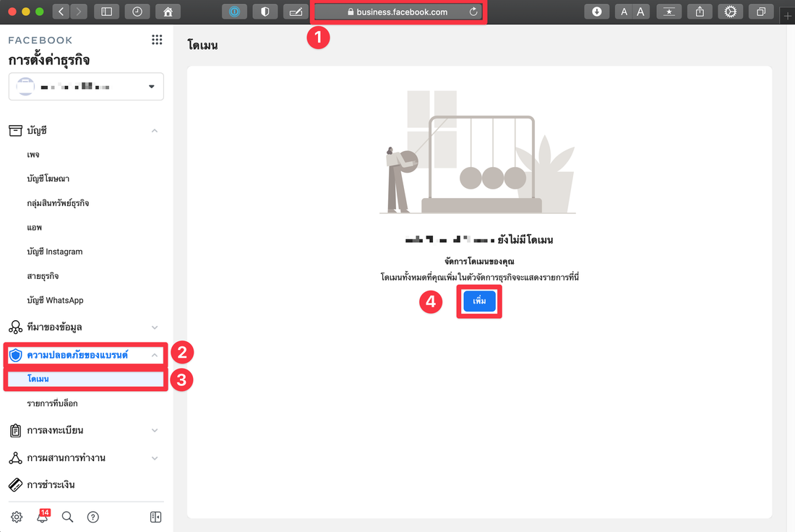Open the การชำระเงิน section

[x=51, y=485]
